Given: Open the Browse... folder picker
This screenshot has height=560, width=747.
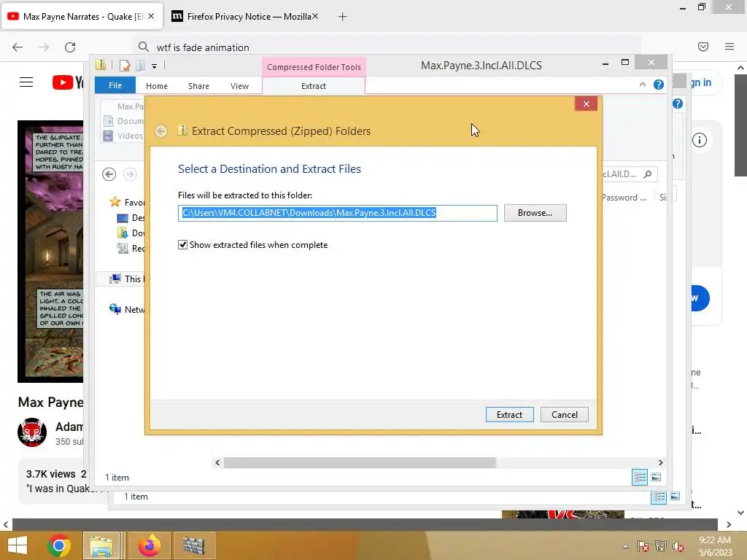Looking at the screenshot, I should pyautogui.click(x=535, y=213).
